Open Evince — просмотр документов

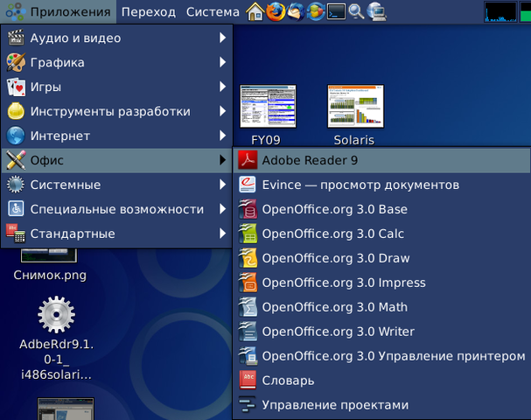click(x=381, y=185)
